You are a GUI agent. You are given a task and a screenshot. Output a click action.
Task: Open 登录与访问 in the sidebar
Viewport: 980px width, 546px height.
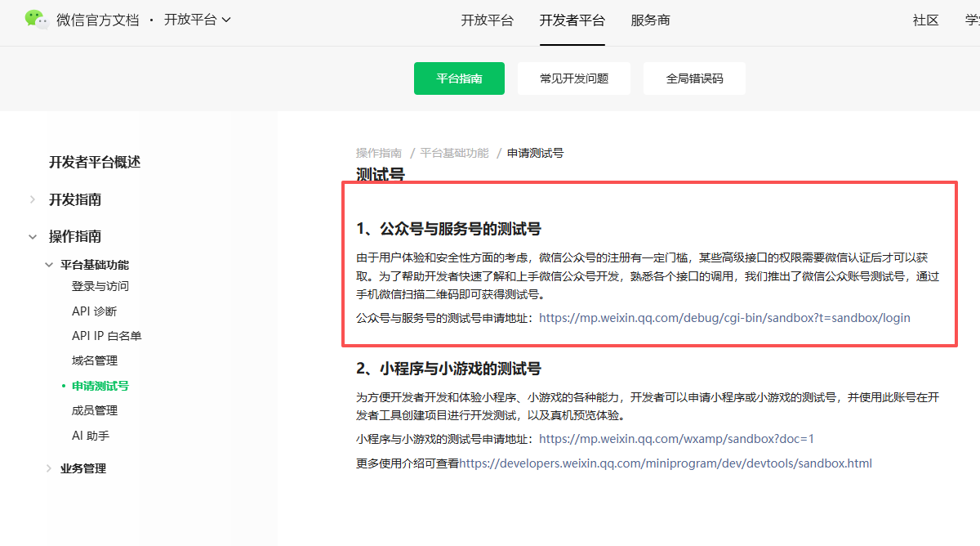(100, 286)
